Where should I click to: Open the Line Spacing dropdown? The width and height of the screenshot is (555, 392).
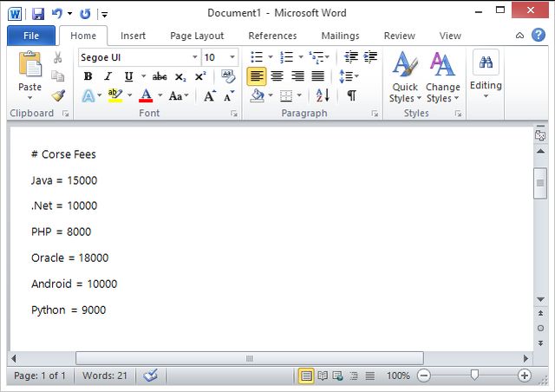pos(349,76)
